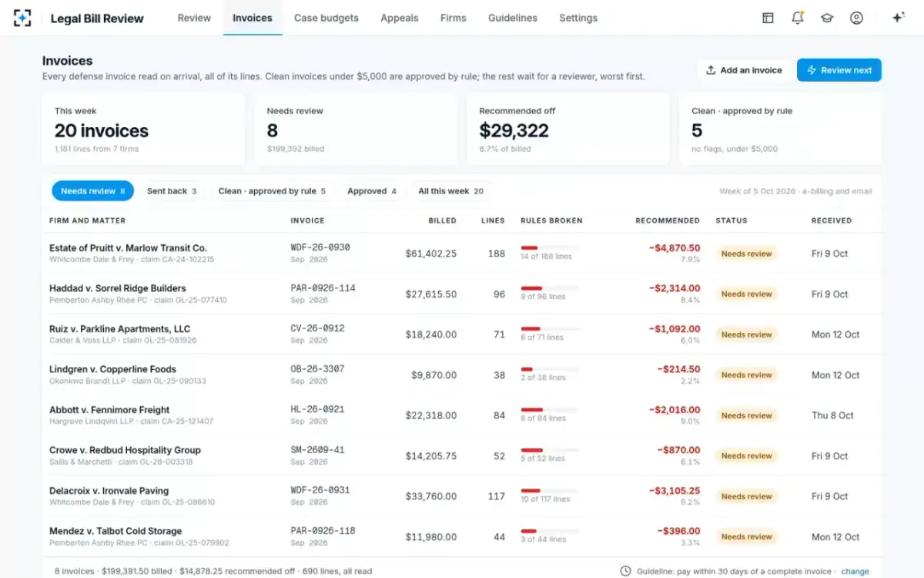924x578 pixels.
Task: Click the Review next button
Action: (839, 70)
